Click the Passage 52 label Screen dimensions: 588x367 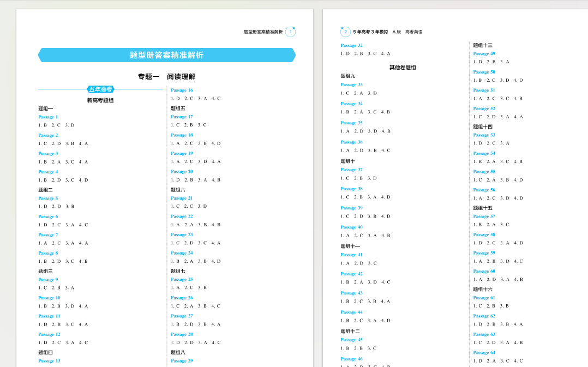[484, 109]
